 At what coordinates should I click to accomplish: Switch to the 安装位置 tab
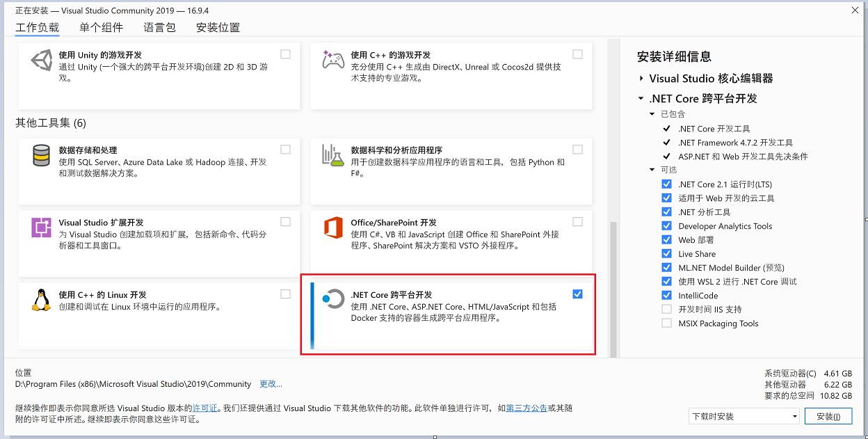pyautogui.click(x=218, y=28)
